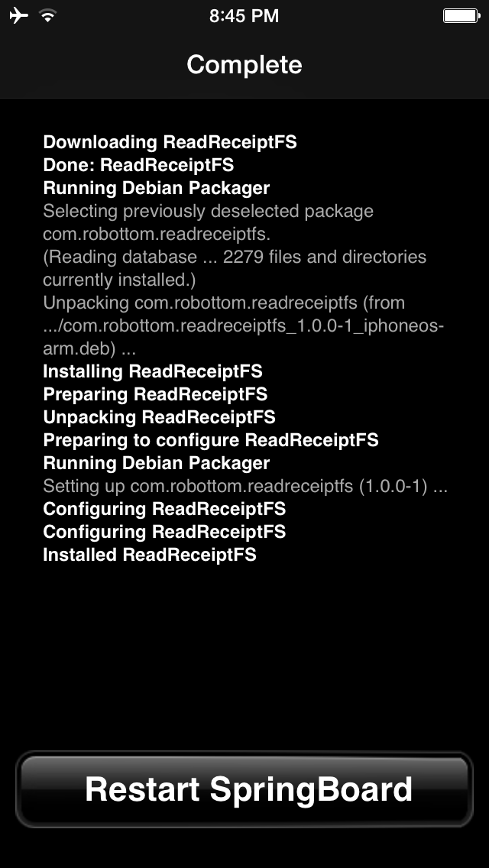The height and width of the screenshot is (868, 489).
Task: Select the Setting up com.robottom.readreceiptfs line
Action: [x=244, y=486]
